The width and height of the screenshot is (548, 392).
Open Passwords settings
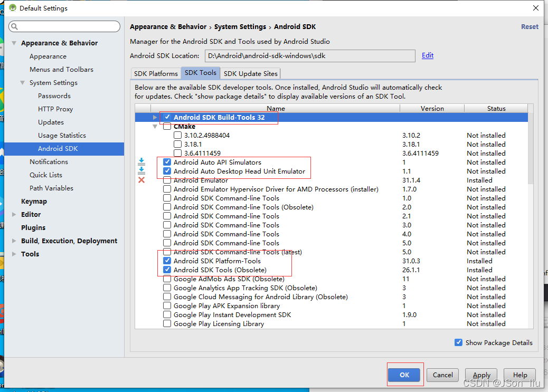tap(54, 95)
